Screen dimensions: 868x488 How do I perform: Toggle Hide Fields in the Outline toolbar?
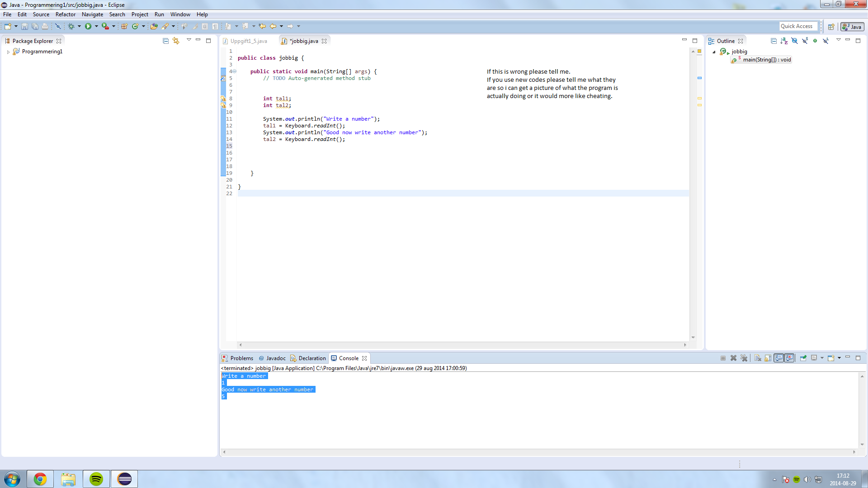tap(794, 41)
